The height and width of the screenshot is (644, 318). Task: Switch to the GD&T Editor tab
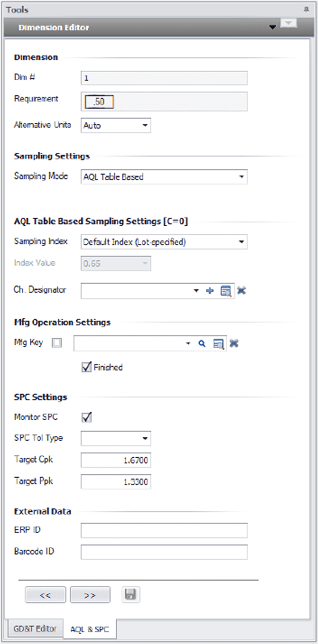[x=35, y=629]
